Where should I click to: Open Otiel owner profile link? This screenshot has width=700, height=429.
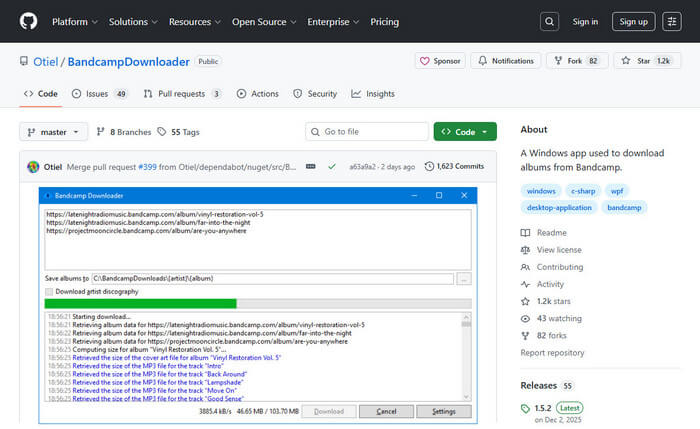click(x=46, y=62)
